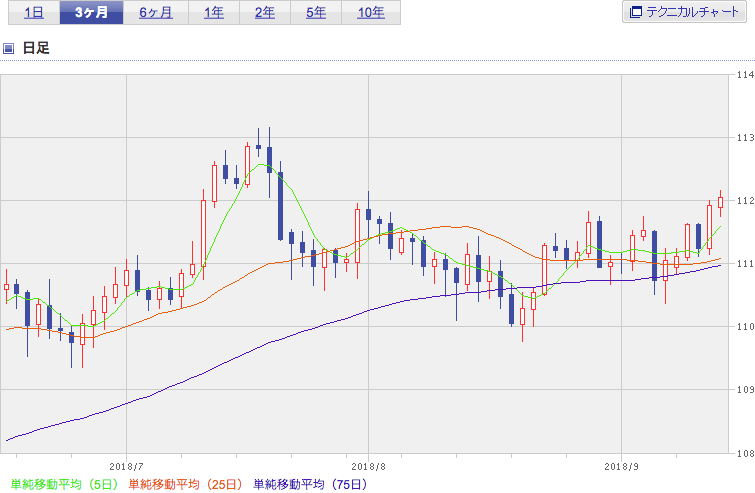Screen dimensions: 755x493
Task: Click the 110 price axis label
Action: pyautogui.click(x=745, y=327)
